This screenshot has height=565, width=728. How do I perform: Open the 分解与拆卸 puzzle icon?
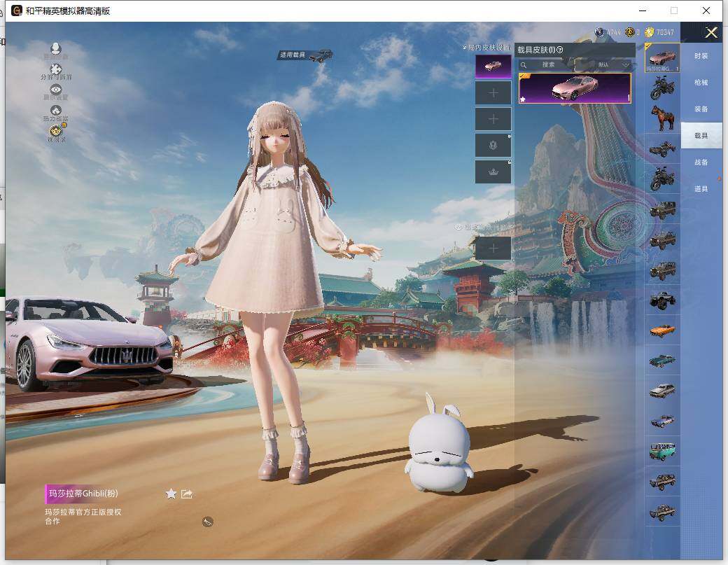click(x=55, y=70)
